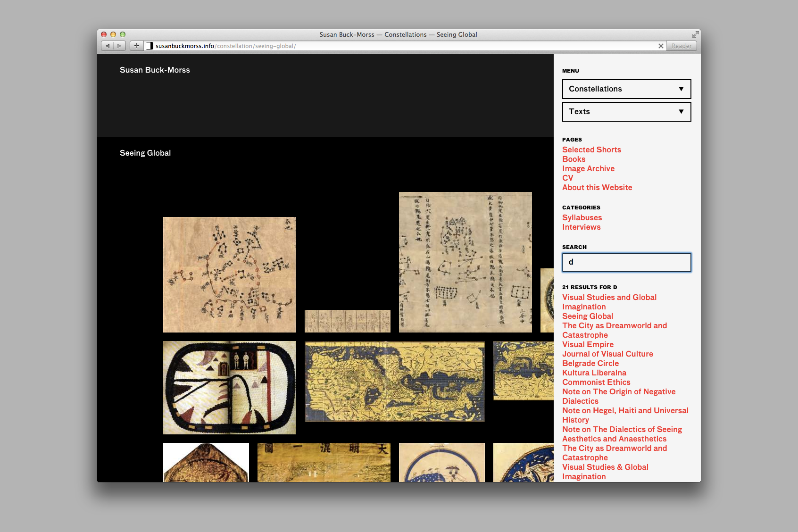This screenshot has width=798, height=532.
Task: Click the page favicon in address bar
Action: [150, 46]
